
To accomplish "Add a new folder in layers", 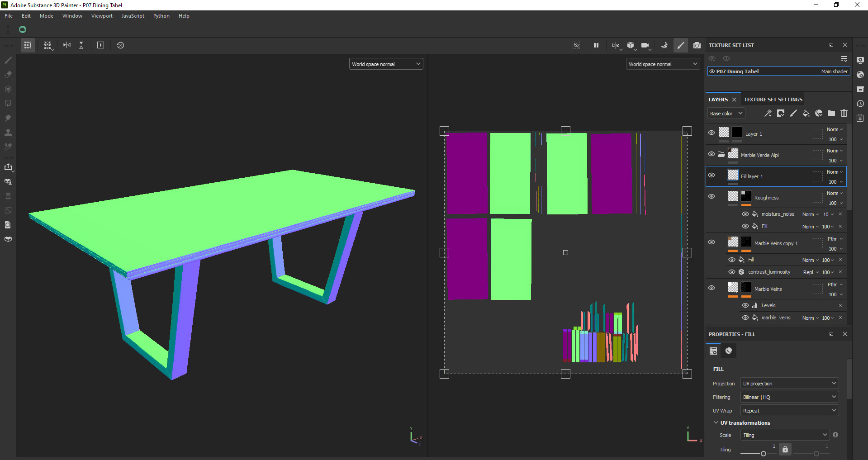I will (831, 114).
